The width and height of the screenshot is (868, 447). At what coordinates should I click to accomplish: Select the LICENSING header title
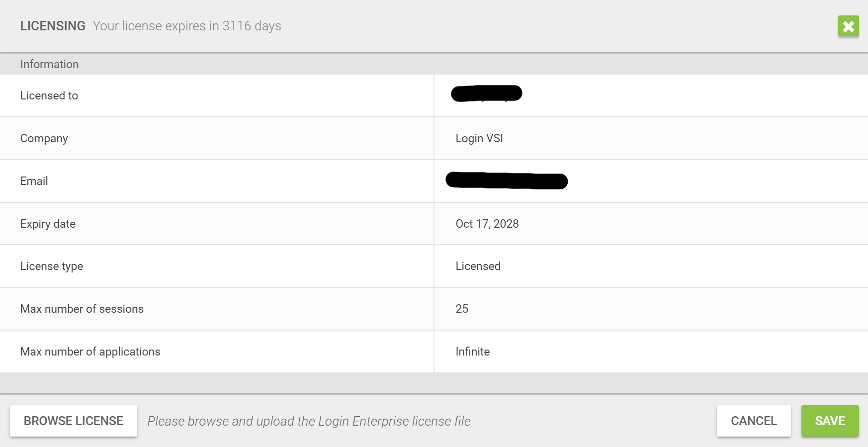(53, 26)
